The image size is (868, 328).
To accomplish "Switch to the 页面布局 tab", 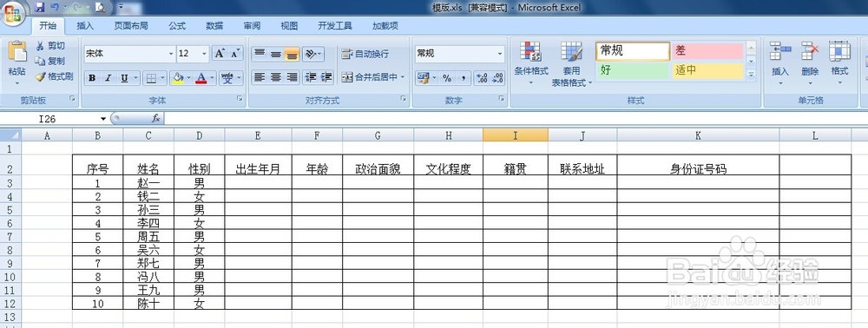I will pyautogui.click(x=131, y=25).
